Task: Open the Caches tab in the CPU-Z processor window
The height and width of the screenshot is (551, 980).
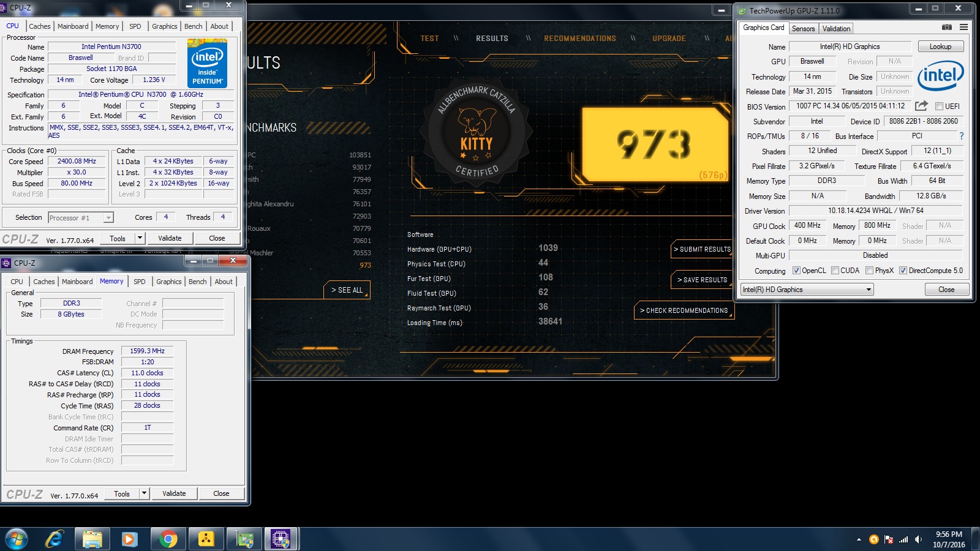Action: pos(40,26)
